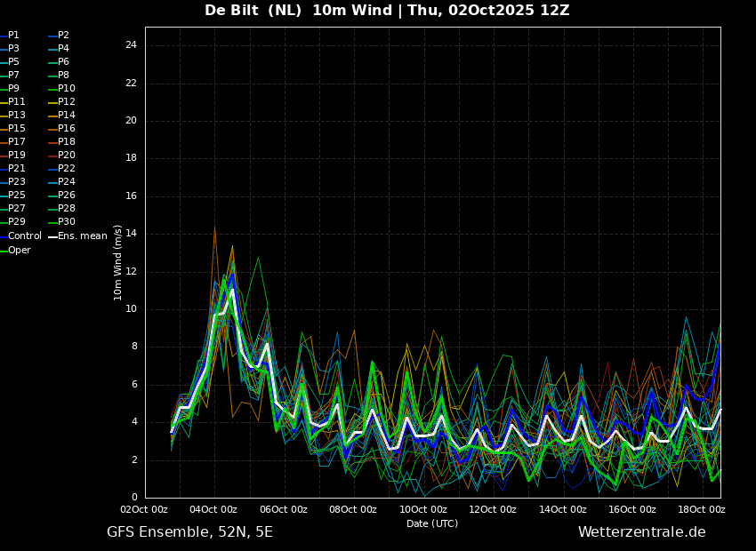
Task: Click the P10 legend entry
Action: [66, 89]
